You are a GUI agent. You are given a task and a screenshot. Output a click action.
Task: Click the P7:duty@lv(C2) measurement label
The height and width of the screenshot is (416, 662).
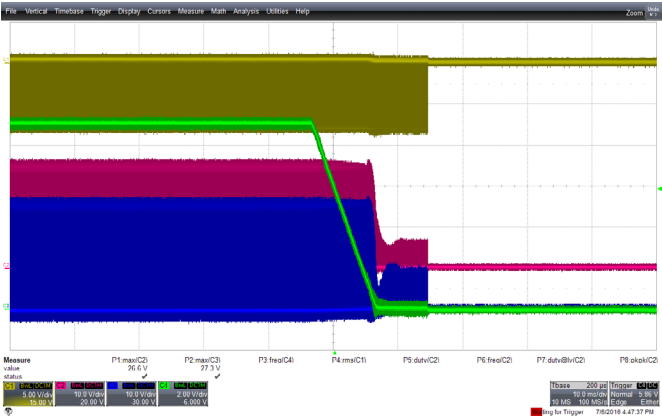(x=561, y=360)
